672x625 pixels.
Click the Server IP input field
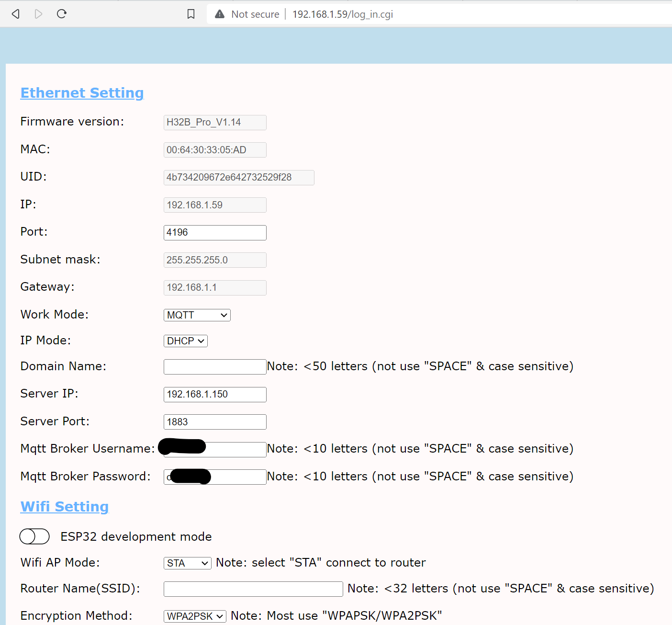point(215,395)
